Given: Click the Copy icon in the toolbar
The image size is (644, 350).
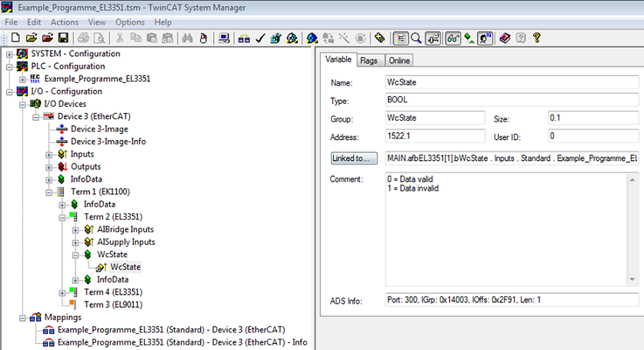Looking at the screenshot, I should (135, 38).
